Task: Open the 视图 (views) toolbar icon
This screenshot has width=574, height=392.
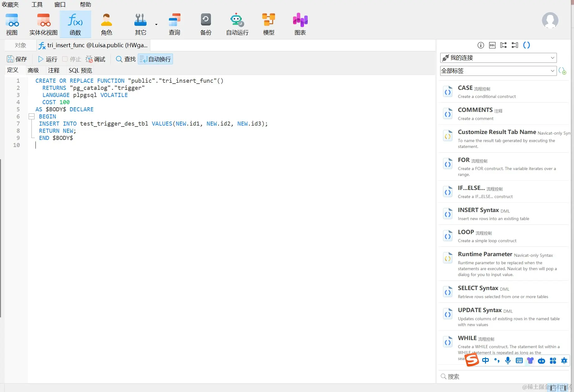Action: [x=12, y=24]
